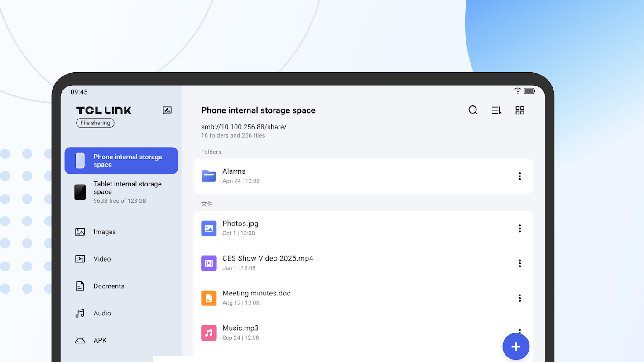Screen dimensions: 644x362
Task: Open the Docments category
Action: (121, 286)
